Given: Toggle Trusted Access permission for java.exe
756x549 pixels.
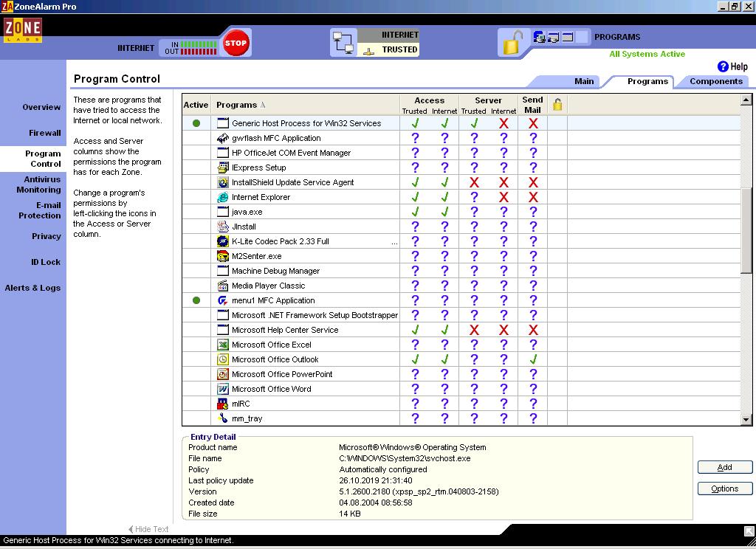Looking at the screenshot, I should [415, 212].
